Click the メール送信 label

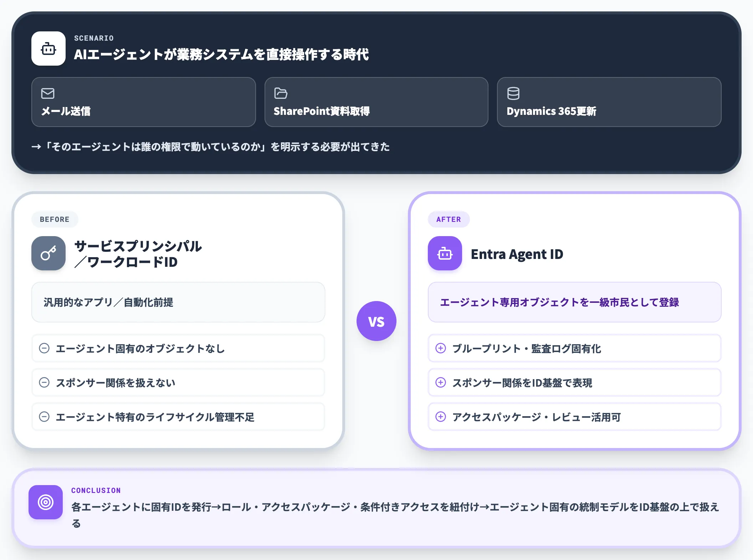click(66, 111)
